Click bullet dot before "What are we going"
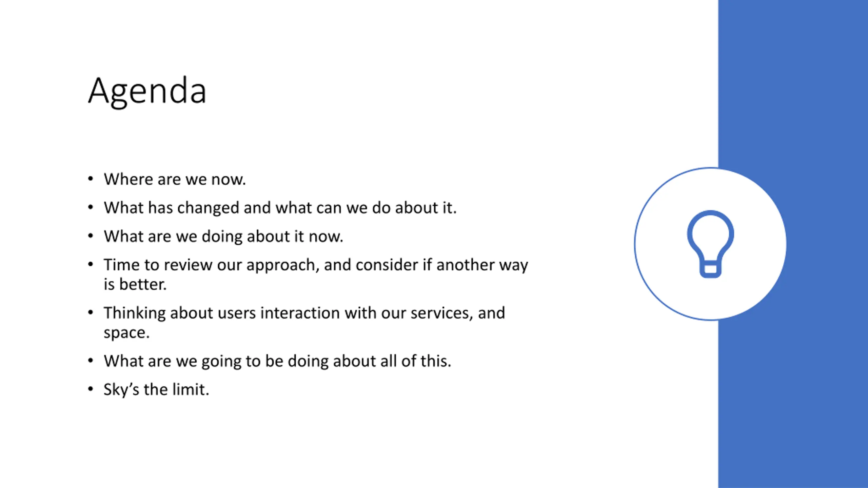Viewport: 868px width, 488px height. point(90,360)
